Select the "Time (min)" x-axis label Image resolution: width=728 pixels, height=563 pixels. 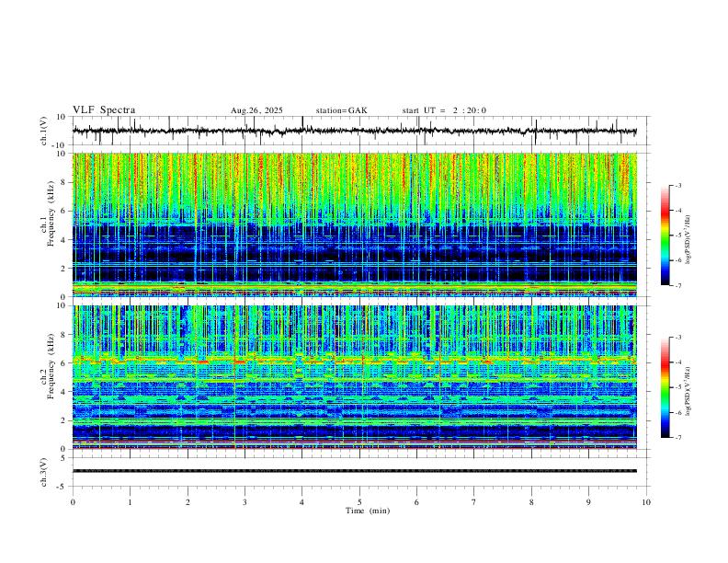tap(368, 511)
